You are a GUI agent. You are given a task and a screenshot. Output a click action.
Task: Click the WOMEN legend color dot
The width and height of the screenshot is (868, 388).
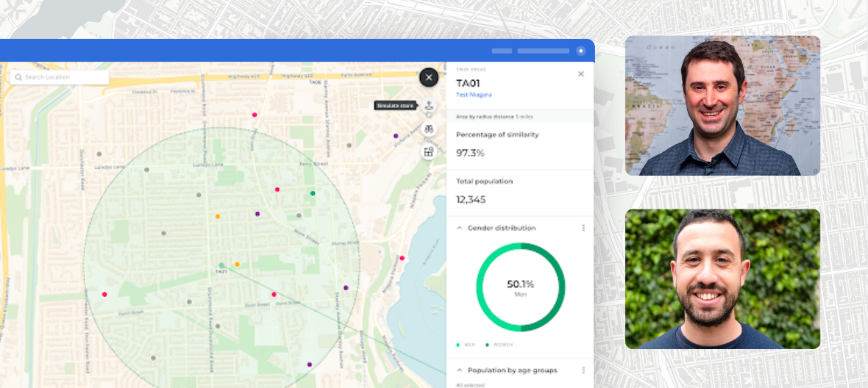point(487,345)
